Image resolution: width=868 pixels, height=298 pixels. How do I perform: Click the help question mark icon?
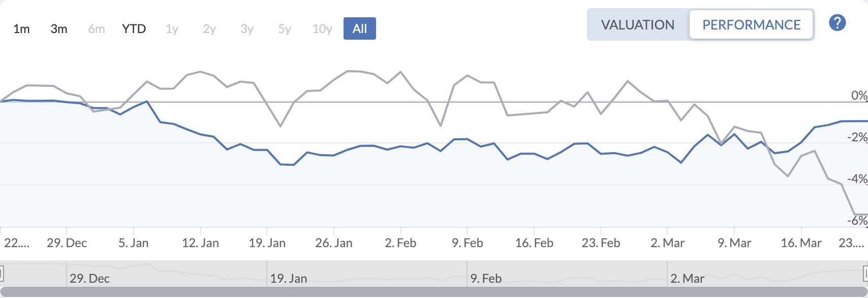(x=837, y=23)
